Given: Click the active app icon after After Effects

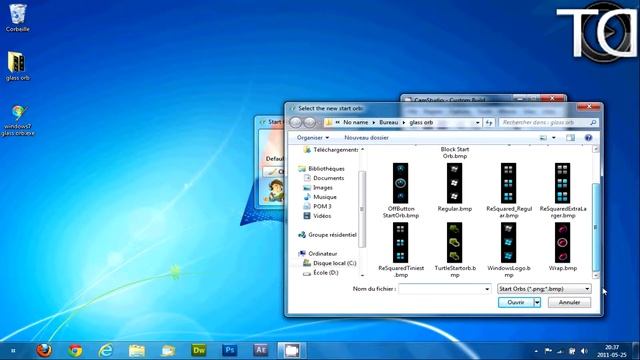Looking at the screenshot, I should (292, 350).
